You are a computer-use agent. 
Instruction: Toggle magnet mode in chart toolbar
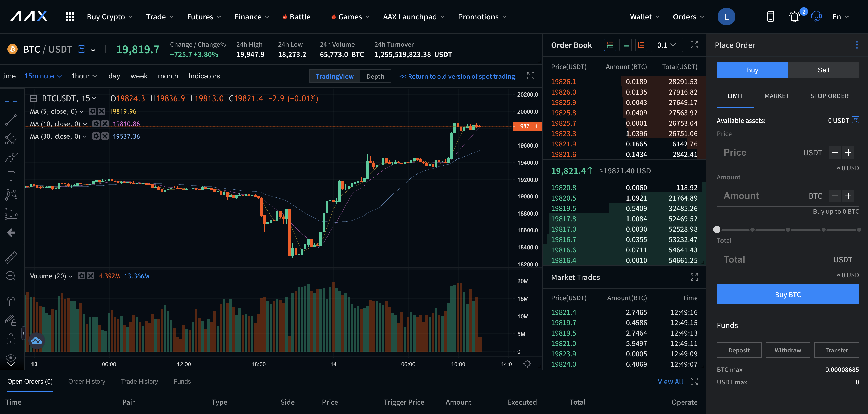pos(11,302)
